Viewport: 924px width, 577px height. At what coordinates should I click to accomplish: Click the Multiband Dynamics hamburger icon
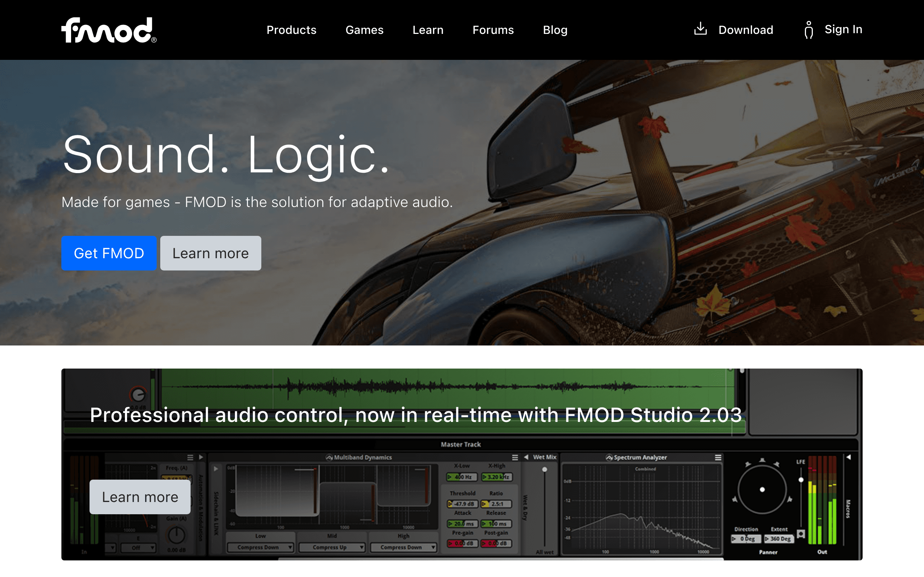[x=515, y=457]
